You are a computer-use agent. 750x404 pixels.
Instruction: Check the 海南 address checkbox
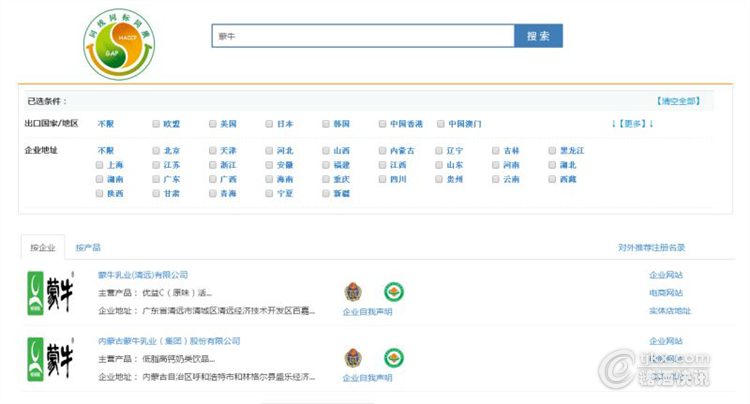[269, 179]
